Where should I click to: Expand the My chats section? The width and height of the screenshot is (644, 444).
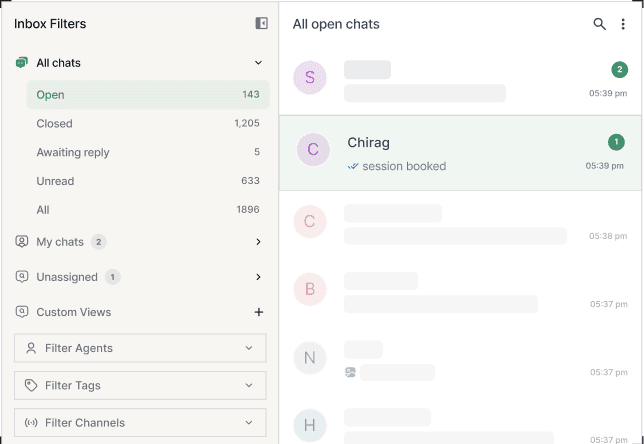pyautogui.click(x=259, y=242)
